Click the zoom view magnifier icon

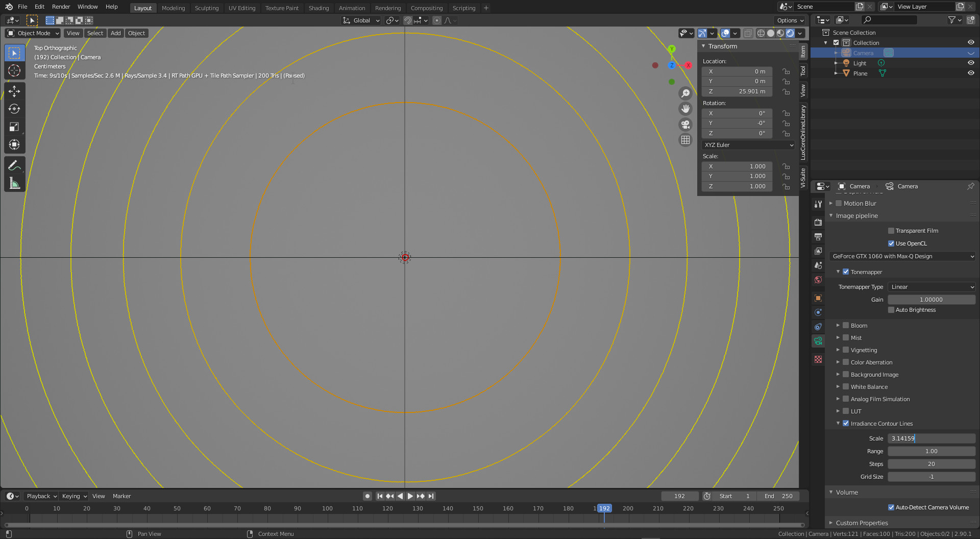[685, 93]
